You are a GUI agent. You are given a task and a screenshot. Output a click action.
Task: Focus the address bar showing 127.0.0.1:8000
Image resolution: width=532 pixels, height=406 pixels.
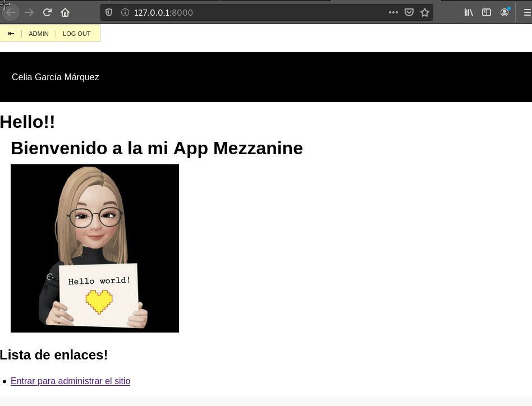(253, 12)
